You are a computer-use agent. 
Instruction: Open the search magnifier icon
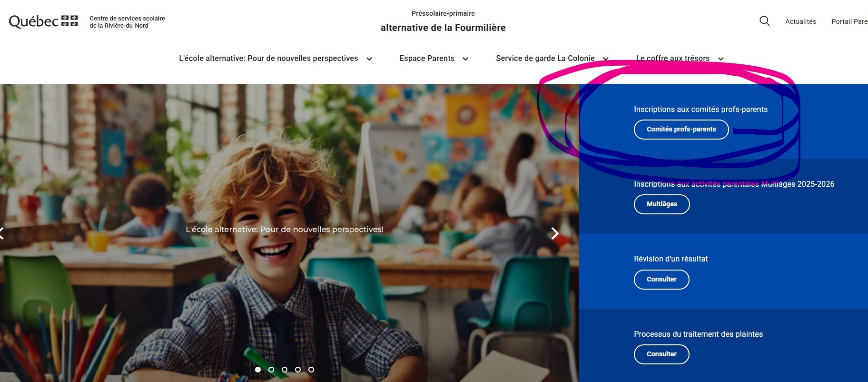(764, 21)
